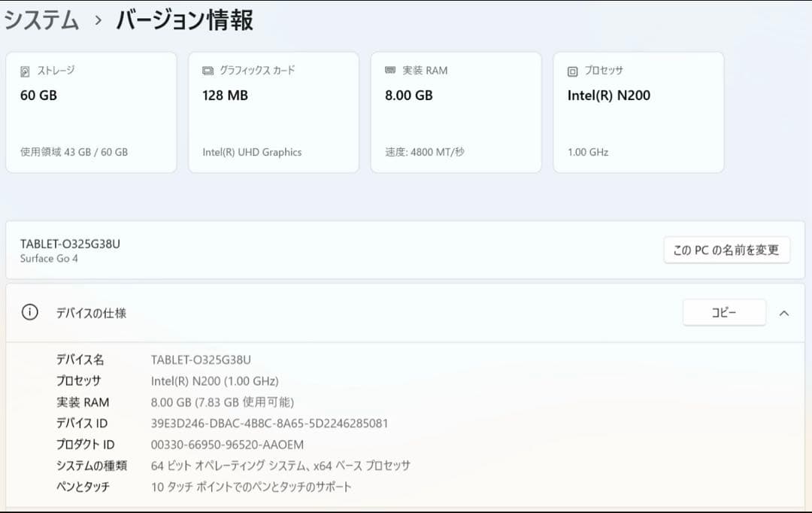Click the RAM icon on the 実装 RAM card
The height and width of the screenshot is (513, 812).
click(391, 70)
